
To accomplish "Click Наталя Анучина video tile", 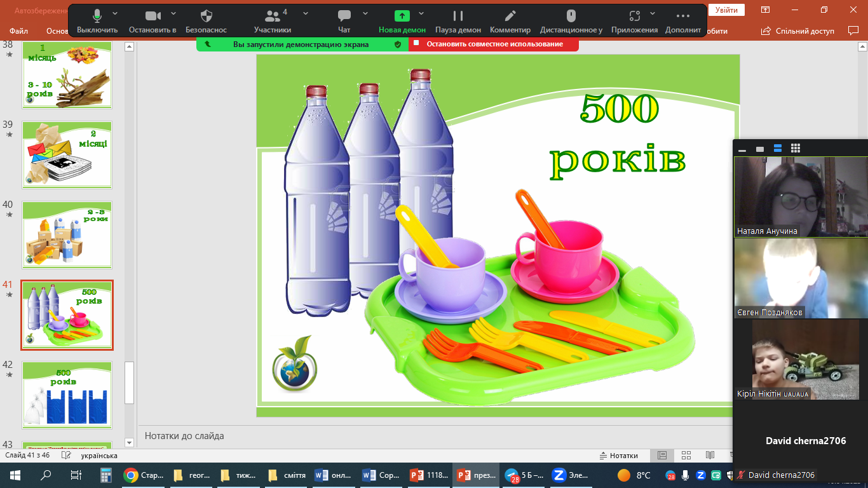I will coord(801,197).
